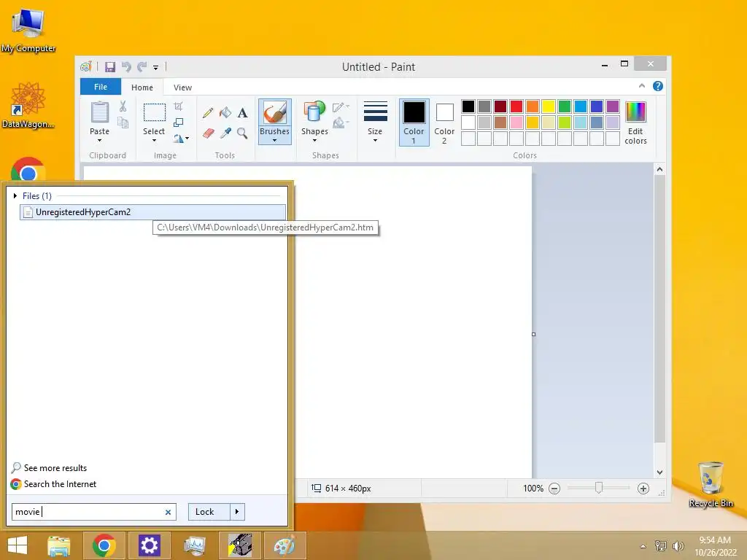The height and width of the screenshot is (560, 747).
Task: Select the Pencil tool in Paint
Action: [x=208, y=113]
